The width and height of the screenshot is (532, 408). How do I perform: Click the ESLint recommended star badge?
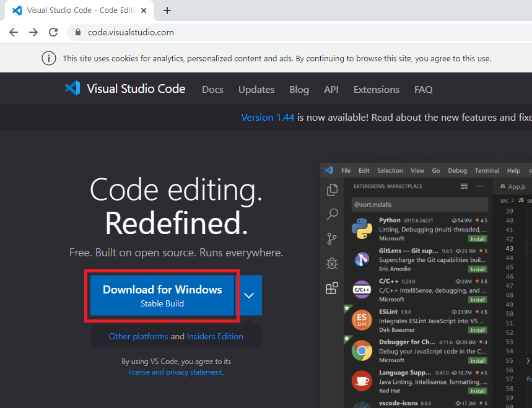click(x=347, y=308)
